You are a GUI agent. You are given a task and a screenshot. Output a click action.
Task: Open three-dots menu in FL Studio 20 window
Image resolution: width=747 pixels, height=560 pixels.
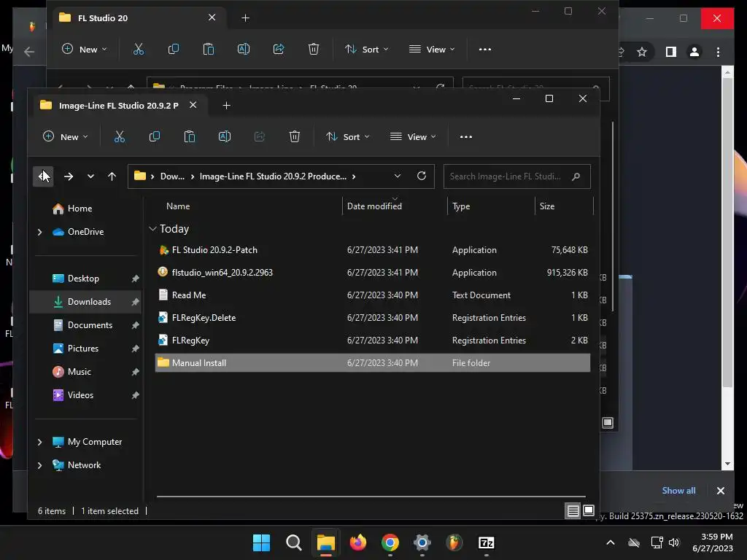click(485, 49)
